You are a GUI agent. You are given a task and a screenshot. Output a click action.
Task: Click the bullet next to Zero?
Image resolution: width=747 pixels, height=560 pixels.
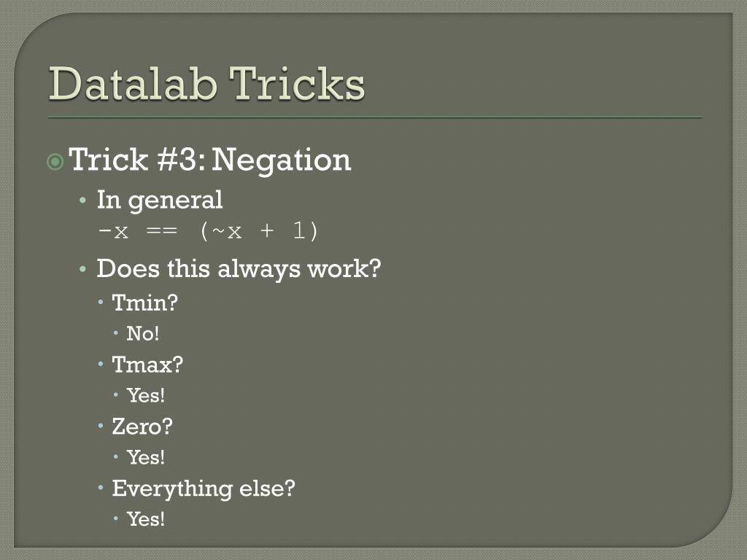pyautogui.click(x=101, y=426)
